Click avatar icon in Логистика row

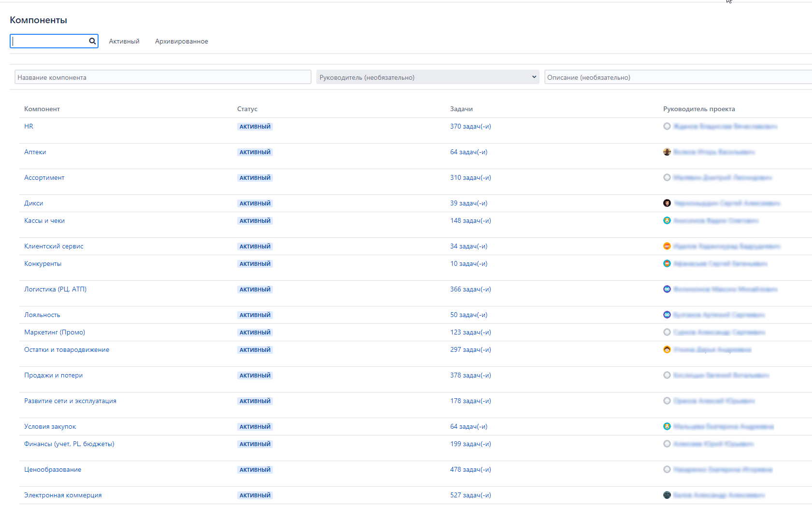click(667, 289)
